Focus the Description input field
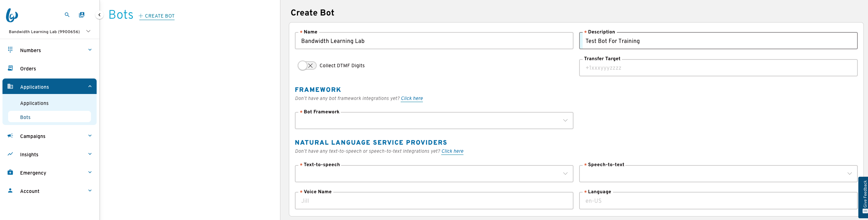The width and height of the screenshot is (868, 220). coord(718,41)
